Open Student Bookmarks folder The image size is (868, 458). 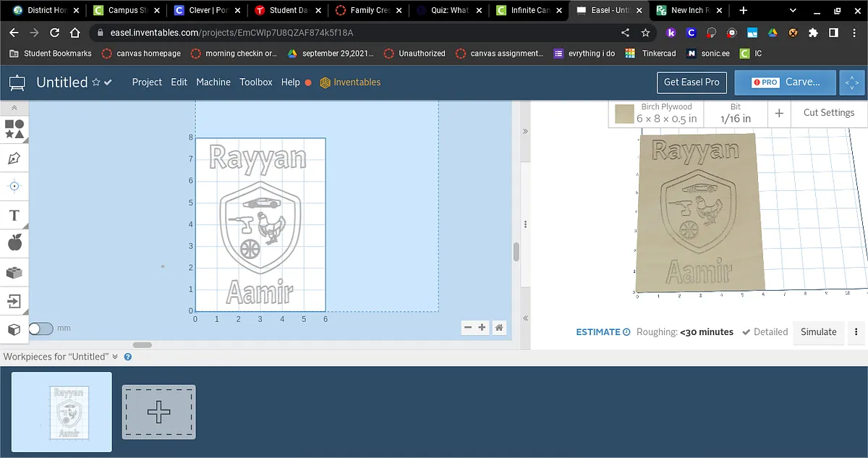51,54
